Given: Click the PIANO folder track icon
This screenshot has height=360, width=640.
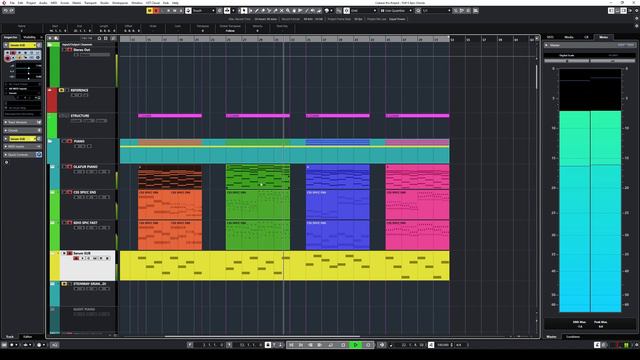Looking at the screenshot, I should [50, 142].
